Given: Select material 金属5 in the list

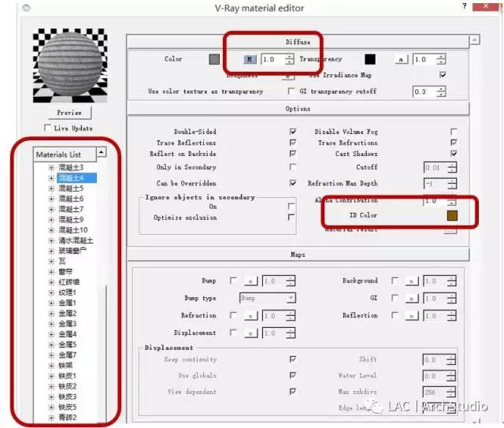Looking at the screenshot, I should pos(68,344).
